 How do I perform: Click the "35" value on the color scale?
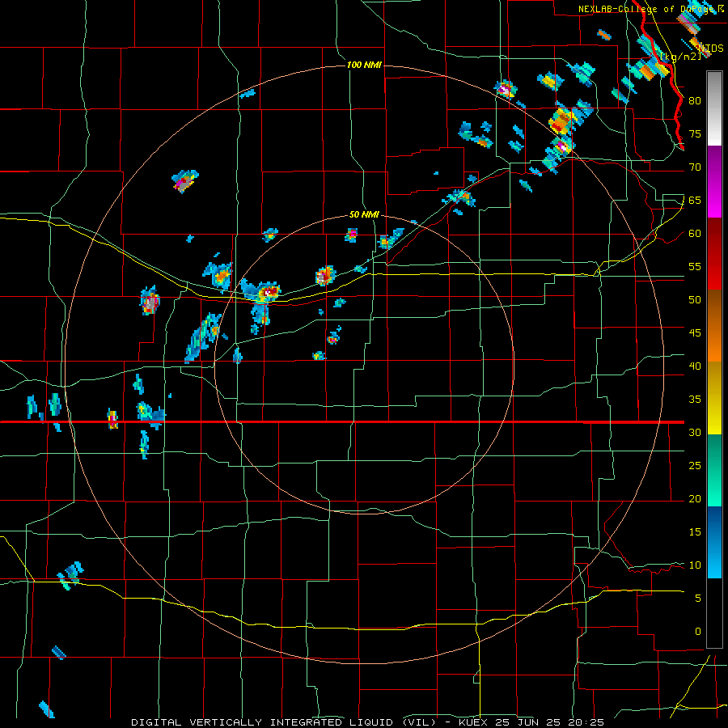tap(695, 400)
